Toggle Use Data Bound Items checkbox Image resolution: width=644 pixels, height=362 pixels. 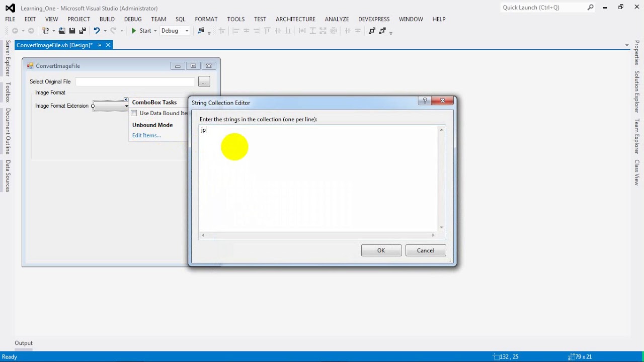(134, 113)
